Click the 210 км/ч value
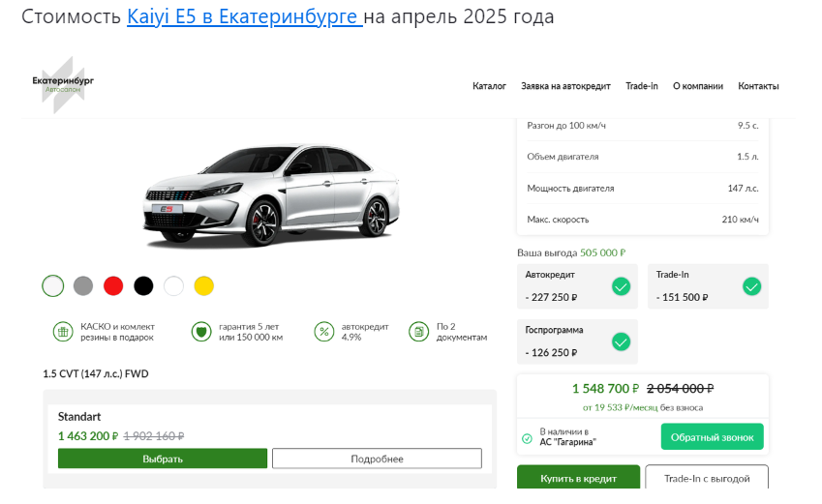This screenshot has height=504, width=822. [741, 220]
